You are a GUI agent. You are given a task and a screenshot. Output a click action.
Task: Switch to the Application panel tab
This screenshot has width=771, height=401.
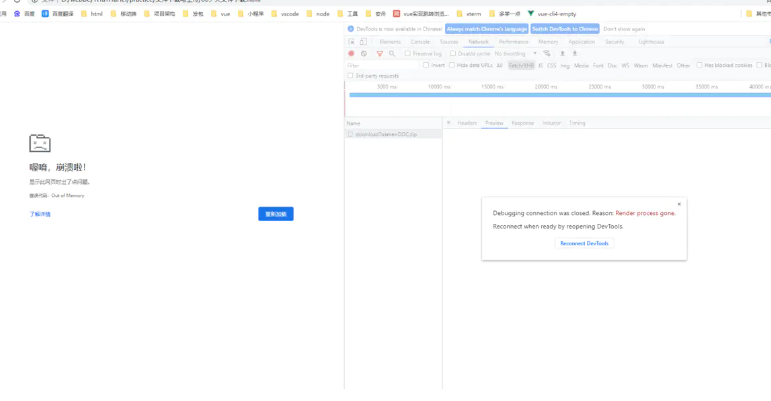click(x=582, y=42)
